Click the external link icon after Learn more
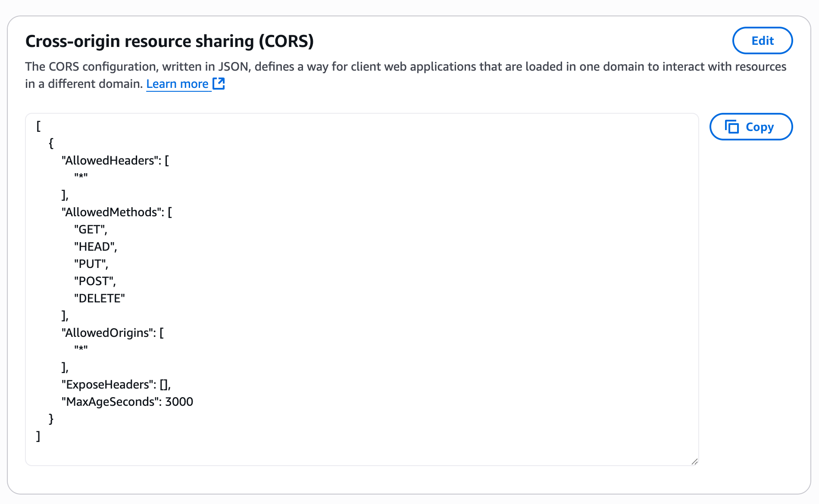This screenshot has width=819, height=504. pyautogui.click(x=219, y=83)
